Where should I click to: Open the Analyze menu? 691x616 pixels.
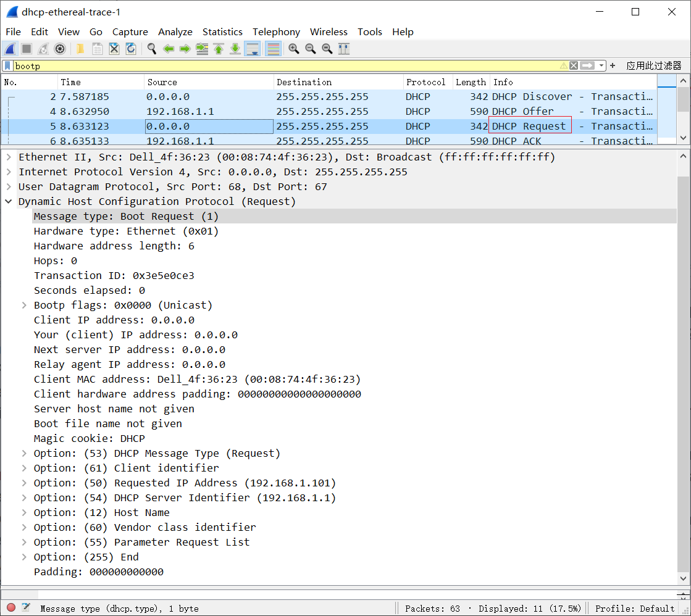tap(175, 31)
